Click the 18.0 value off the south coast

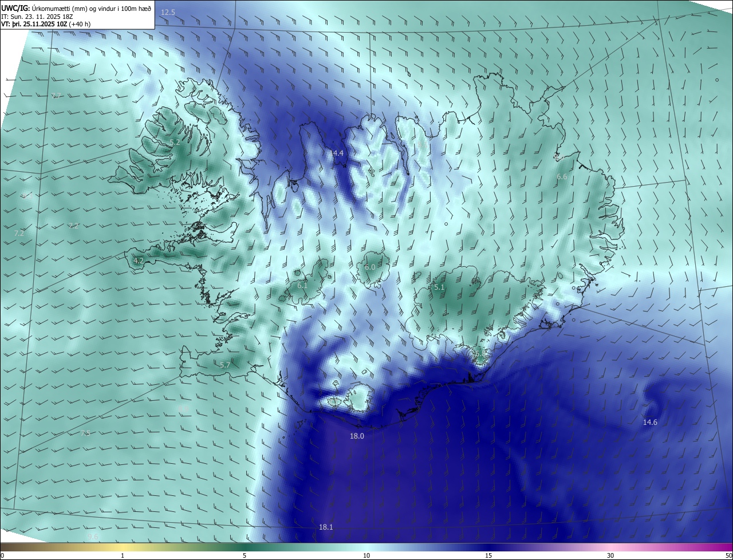click(357, 436)
